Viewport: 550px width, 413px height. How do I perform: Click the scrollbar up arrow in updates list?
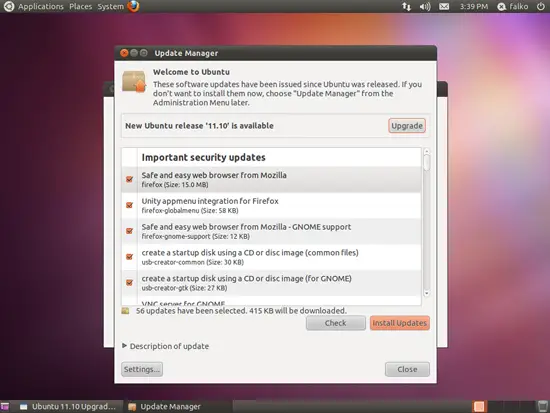427,151
